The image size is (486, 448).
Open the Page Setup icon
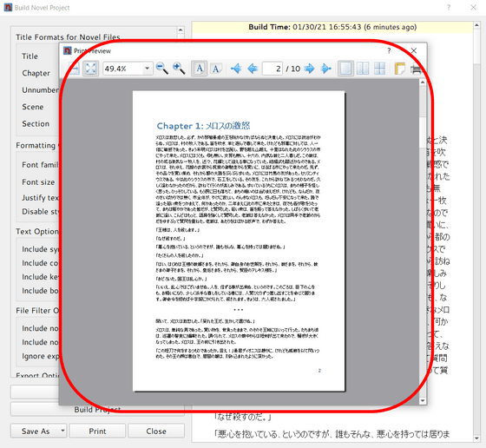coord(399,69)
